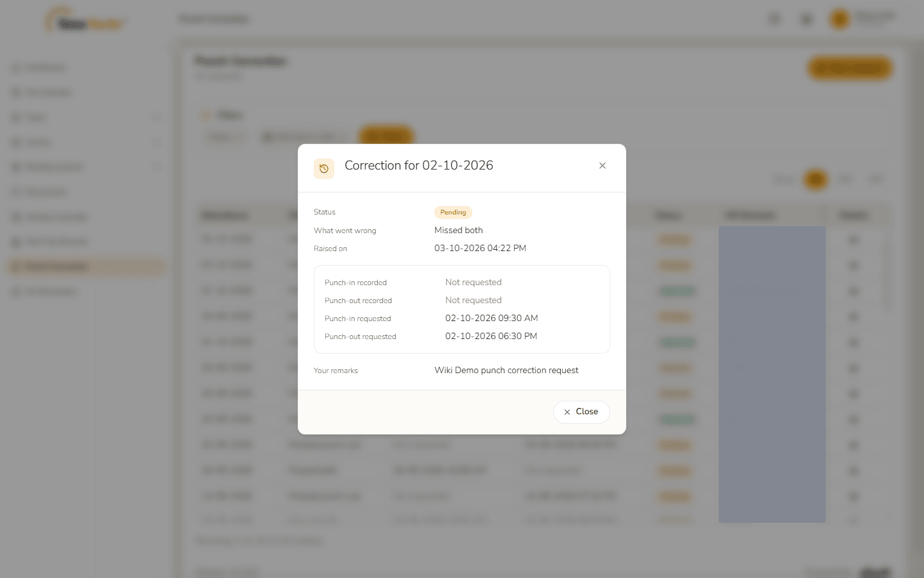Click the 'Correction for 02-10-2026' title

pos(419,166)
